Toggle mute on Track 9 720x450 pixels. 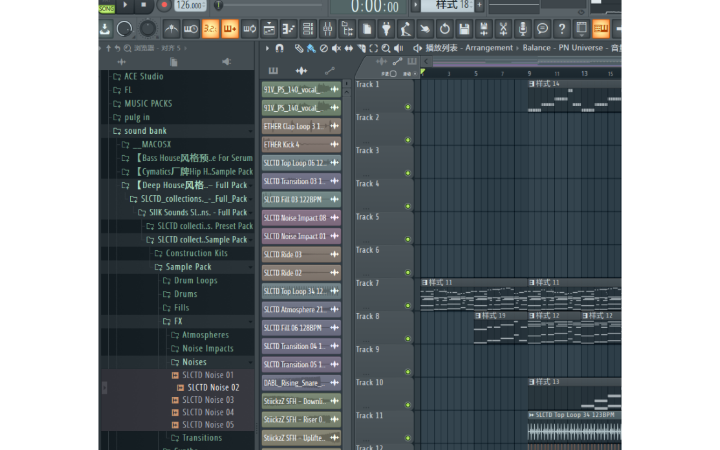408,371
